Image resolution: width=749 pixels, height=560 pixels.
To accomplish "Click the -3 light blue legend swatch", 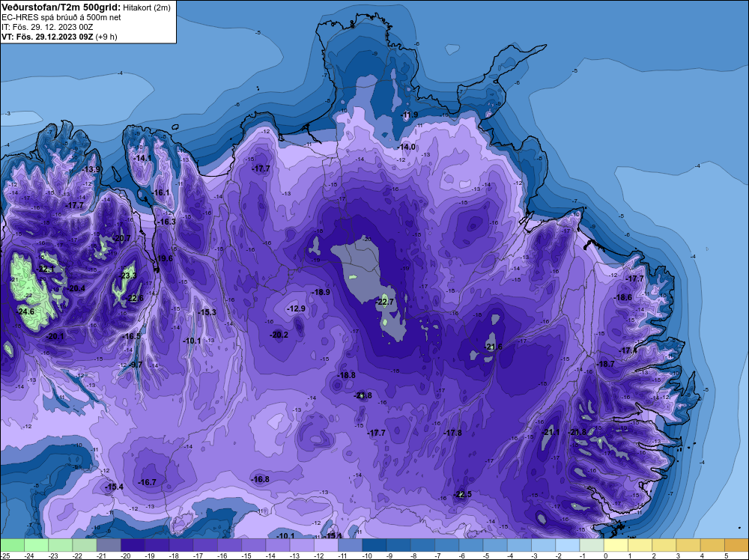I will [544, 545].
